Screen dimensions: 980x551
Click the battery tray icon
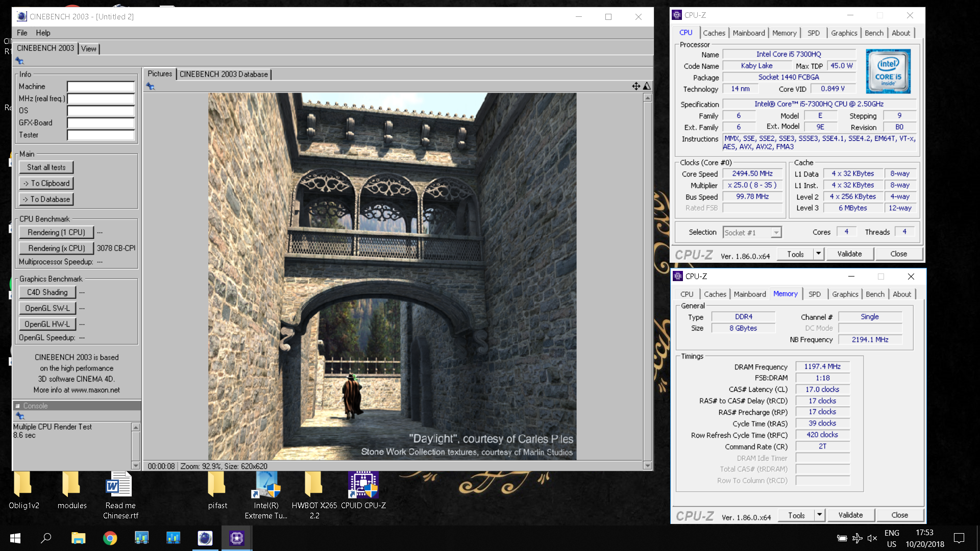tap(842, 538)
